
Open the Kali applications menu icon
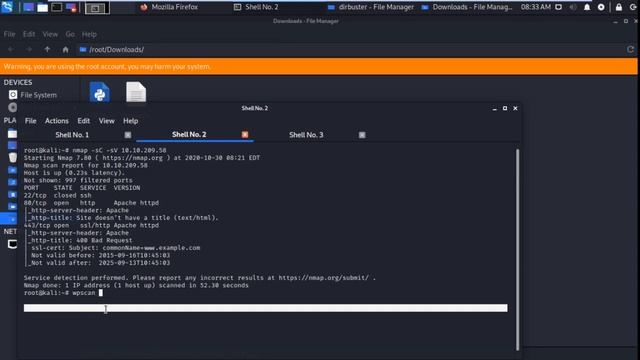pos(7,7)
